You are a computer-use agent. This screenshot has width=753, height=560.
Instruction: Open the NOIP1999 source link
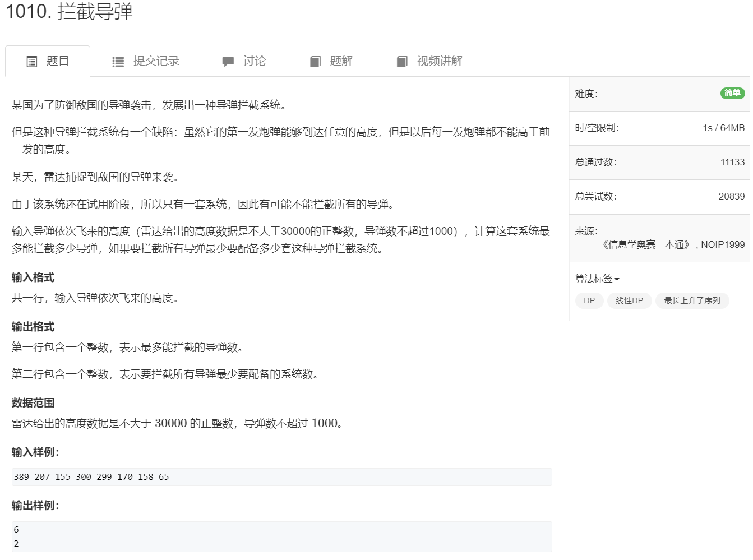723,244
